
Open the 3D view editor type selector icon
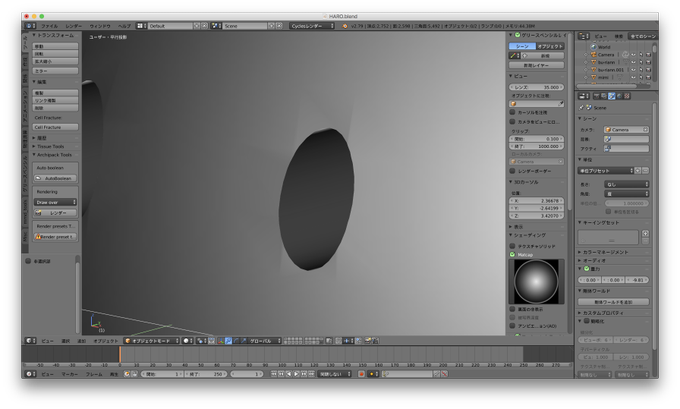pyautogui.click(x=30, y=341)
